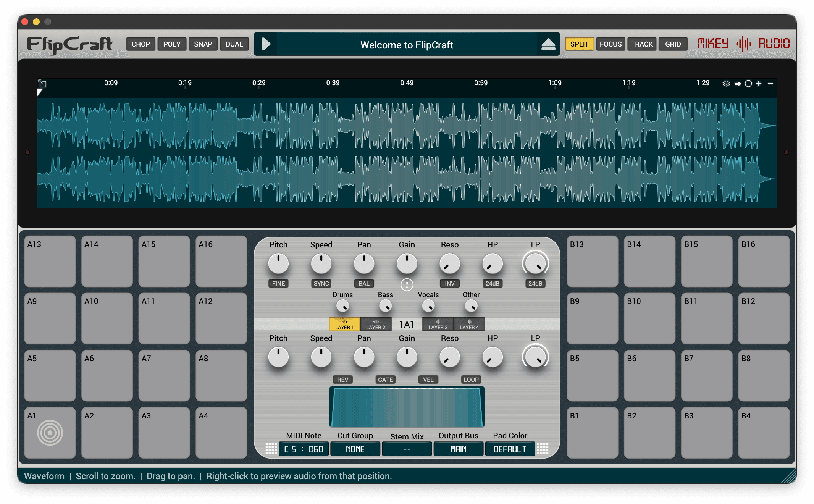Click the grid icon left of MIDI Note

[x=271, y=449]
